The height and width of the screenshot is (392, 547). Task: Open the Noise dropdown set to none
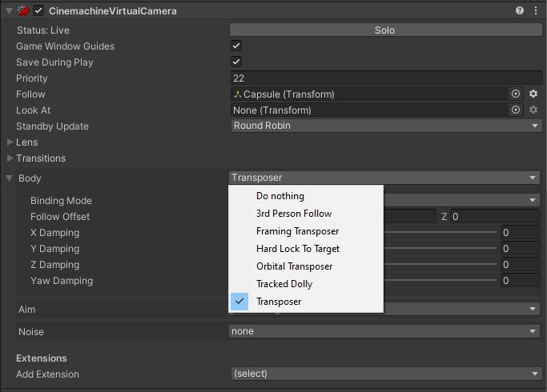pos(384,331)
